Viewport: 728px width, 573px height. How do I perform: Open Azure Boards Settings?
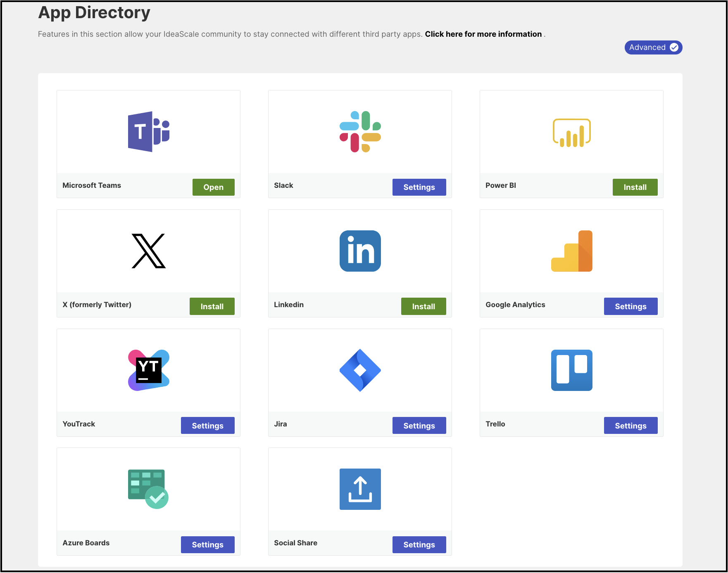[208, 545]
